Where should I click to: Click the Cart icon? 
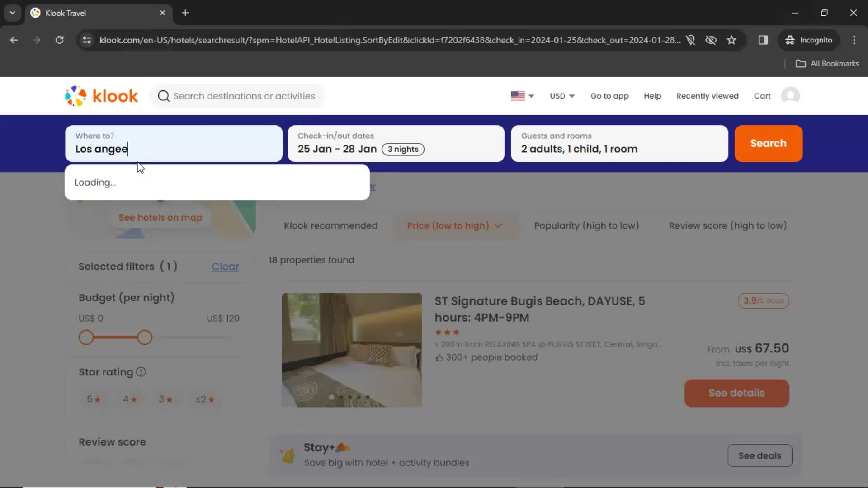coord(762,96)
